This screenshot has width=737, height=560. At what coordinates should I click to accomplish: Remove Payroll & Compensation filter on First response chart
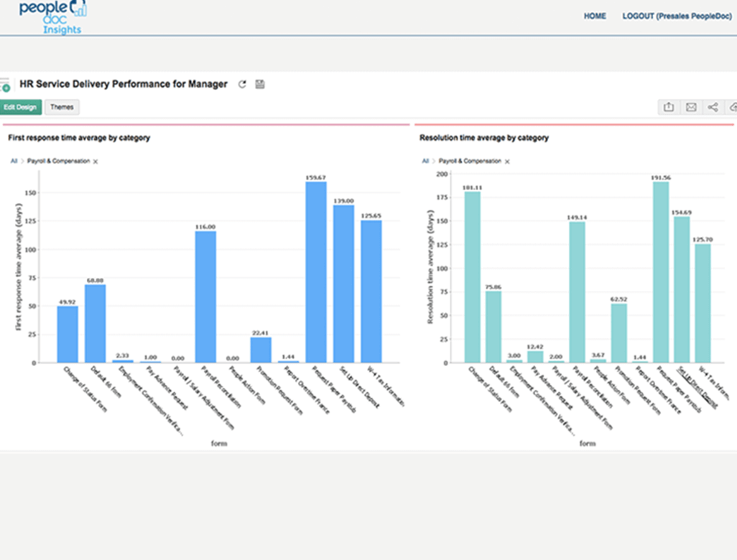point(96,162)
